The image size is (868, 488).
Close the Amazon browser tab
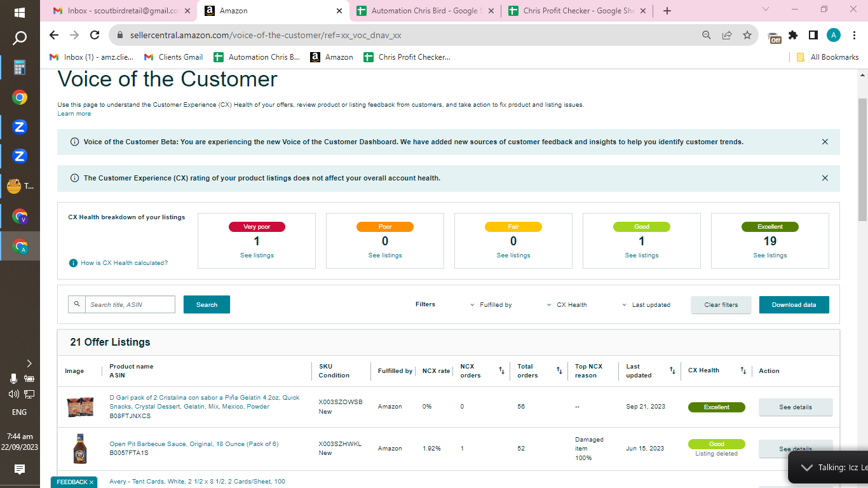(339, 11)
